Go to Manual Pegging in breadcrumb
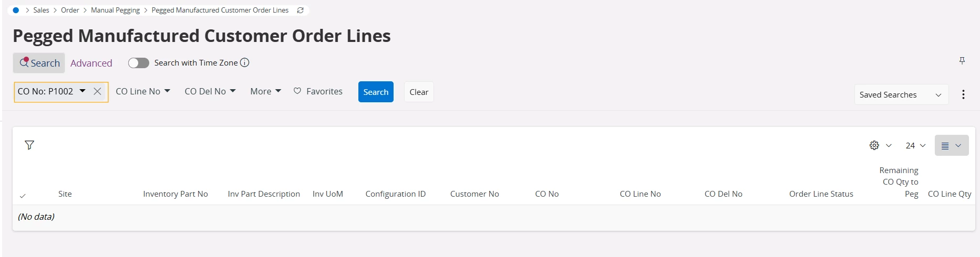Screen dimensions: 980x257 pyautogui.click(x=115, y=10)
